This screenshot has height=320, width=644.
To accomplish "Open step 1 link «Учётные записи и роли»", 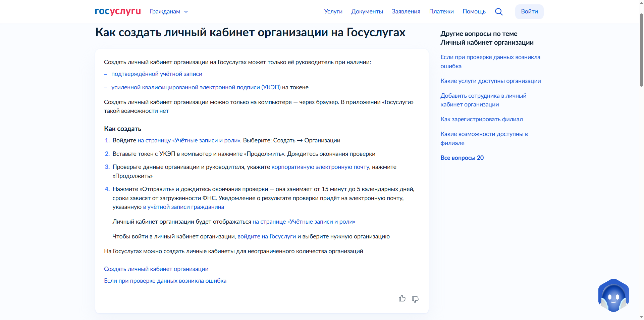I will click(x=189, y=140).
